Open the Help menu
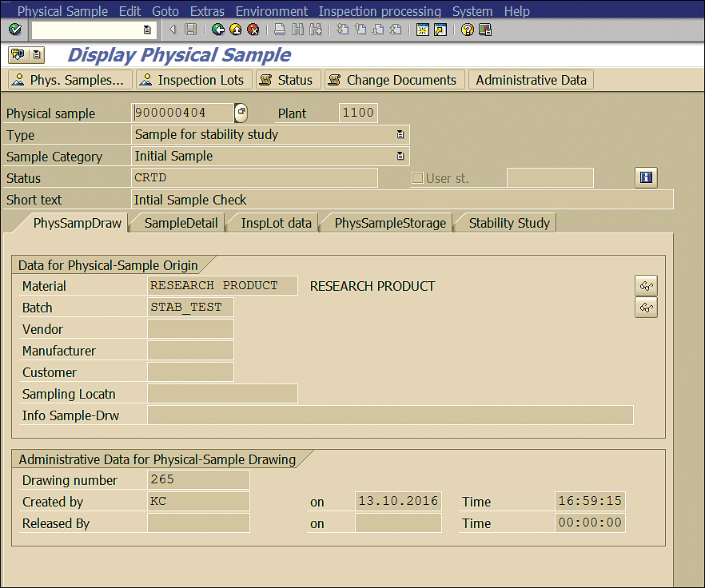This screenshot has width=705, height=588. click(516, 11)
